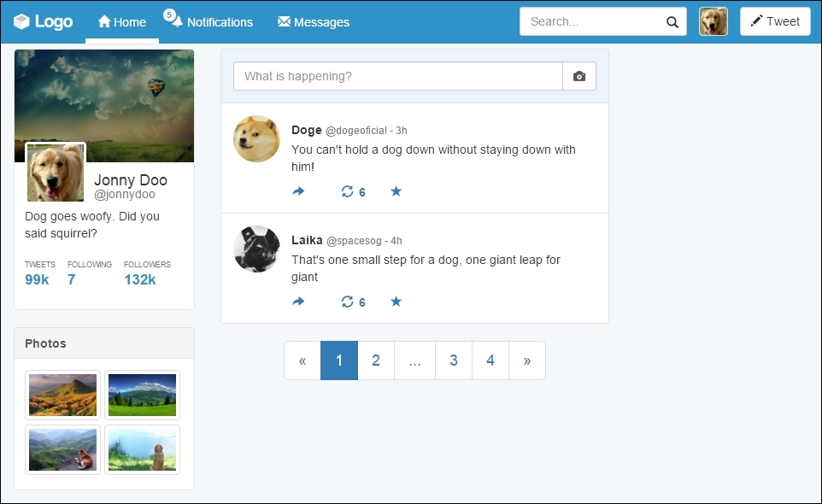
Task: Open the @spacesog profile link
Action: point(354,239)
